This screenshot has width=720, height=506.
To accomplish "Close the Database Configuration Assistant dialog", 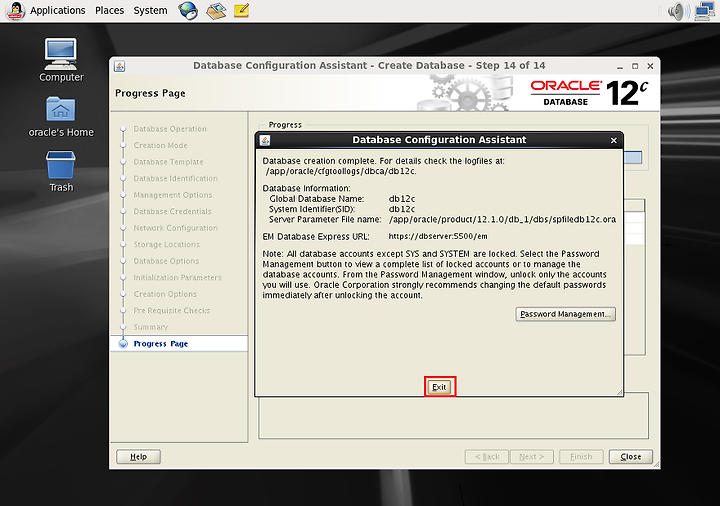I will pos(613,140).
